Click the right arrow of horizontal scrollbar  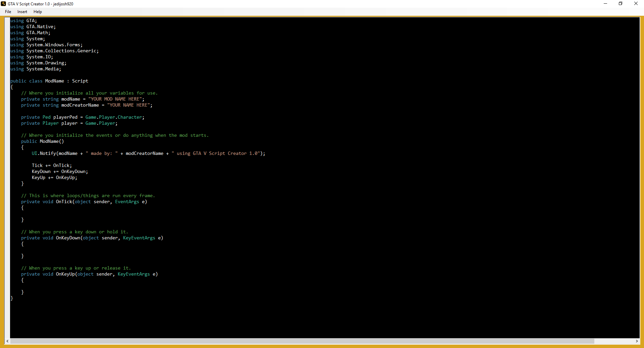[637, 341]
